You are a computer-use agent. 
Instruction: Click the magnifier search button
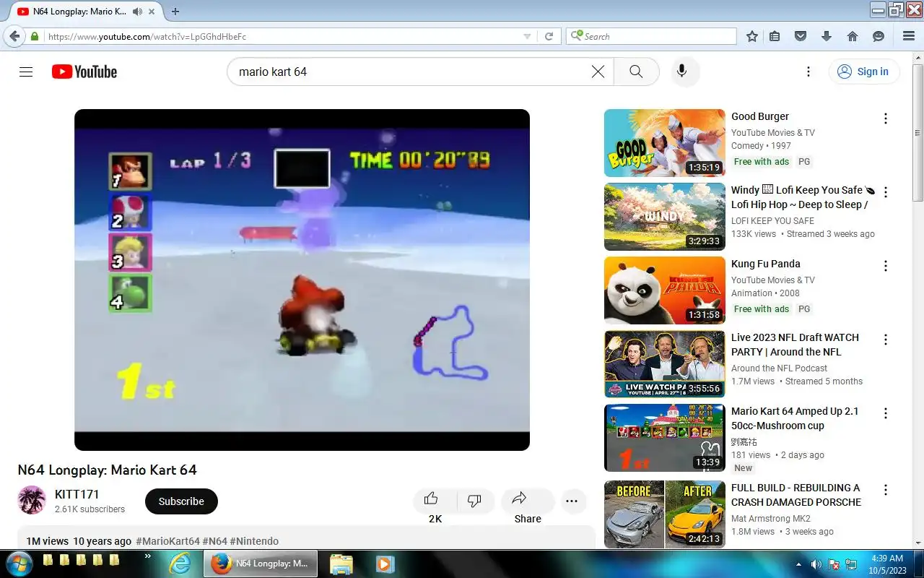click(x=636, y=72)
